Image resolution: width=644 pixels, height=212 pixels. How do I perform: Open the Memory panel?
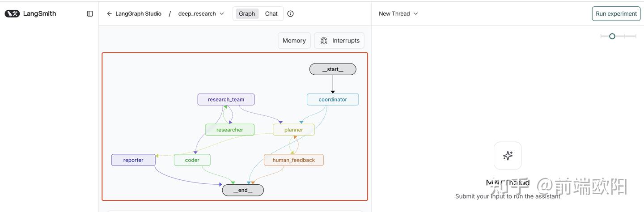pyautogui.click(x=294, y=40)
